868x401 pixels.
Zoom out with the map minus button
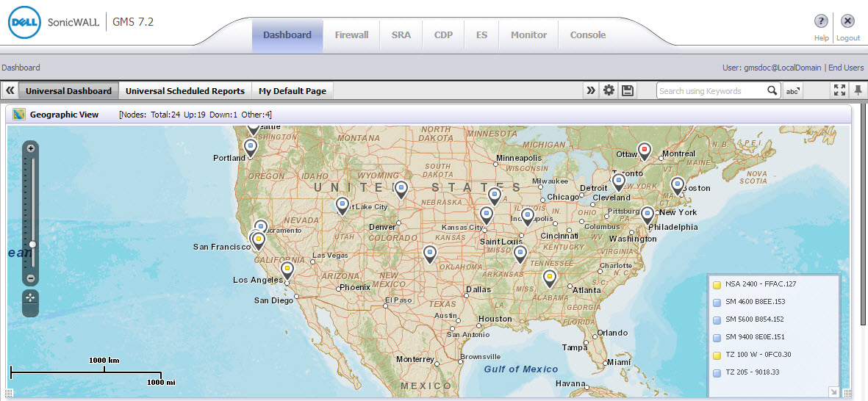(x=31, y=278)
